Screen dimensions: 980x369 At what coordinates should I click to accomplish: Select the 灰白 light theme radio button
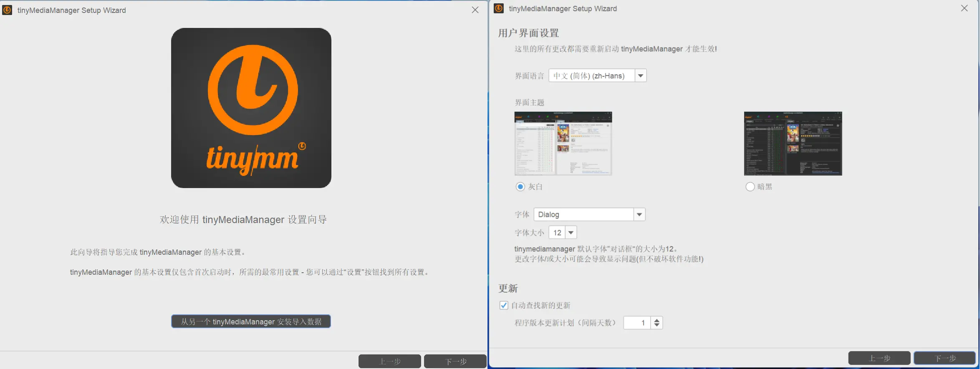520,187
